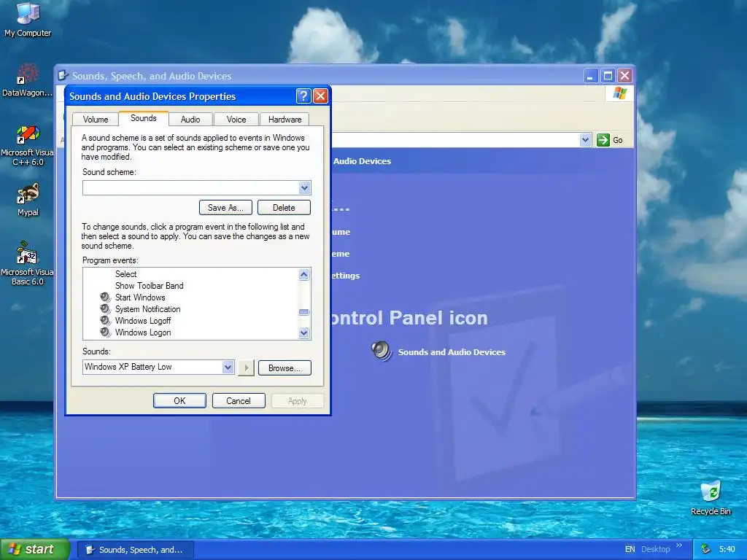Switch to the Volume tab

(96, 120)
